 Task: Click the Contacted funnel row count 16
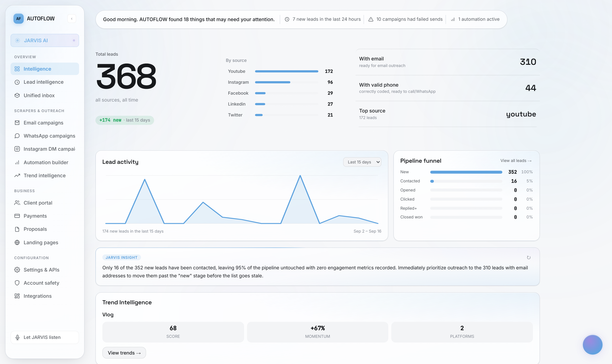coord(514,181)
